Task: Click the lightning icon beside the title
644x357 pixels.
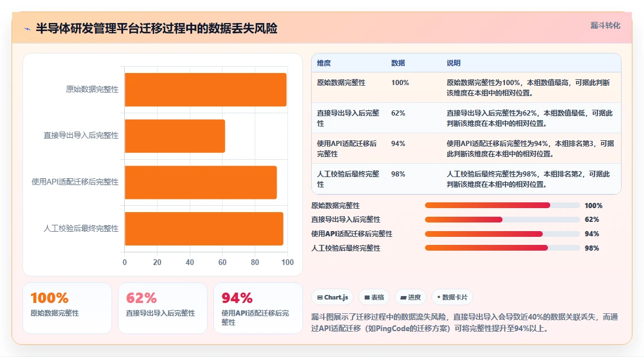Action: click(x=28, y=29)
